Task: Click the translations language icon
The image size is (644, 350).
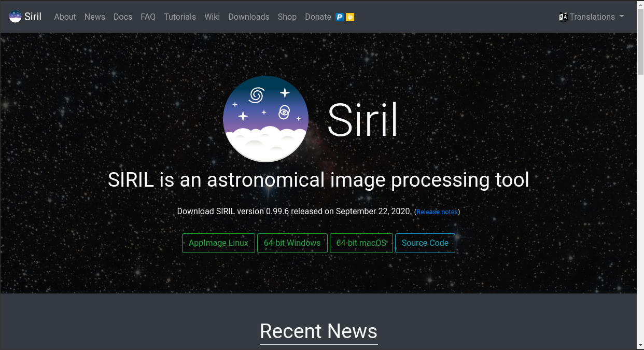Action: [563, 17]
